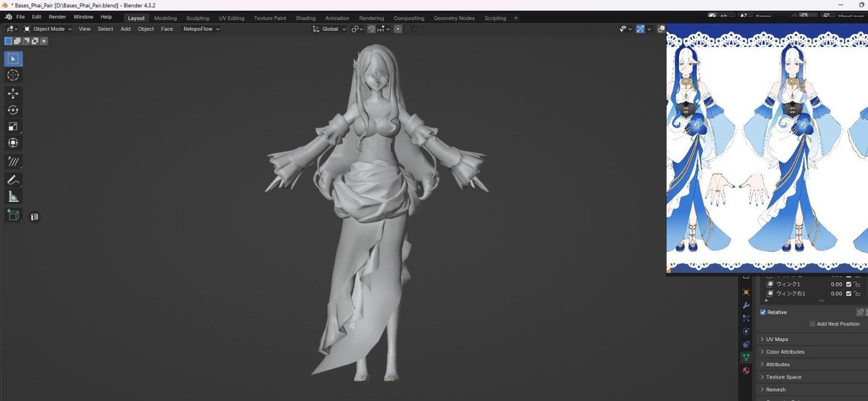Open the 3D viewport Select menu
This screenshot has height=401, width=868.
105,29
